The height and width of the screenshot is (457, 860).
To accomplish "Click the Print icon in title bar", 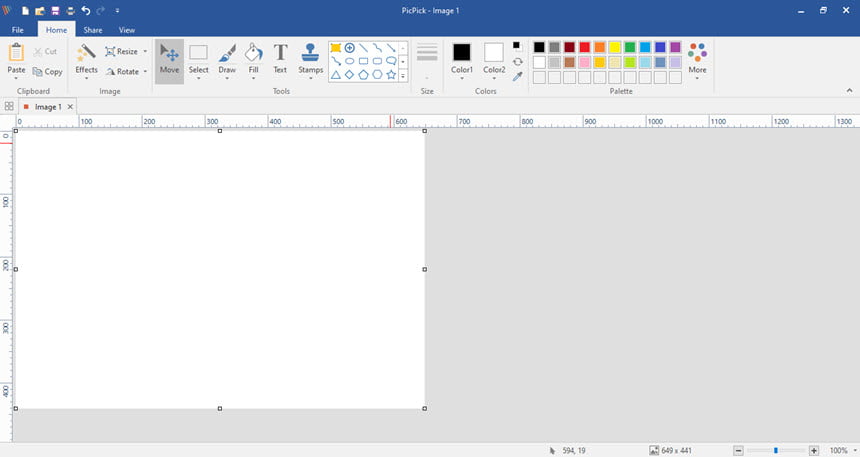I will coord(70,10).
